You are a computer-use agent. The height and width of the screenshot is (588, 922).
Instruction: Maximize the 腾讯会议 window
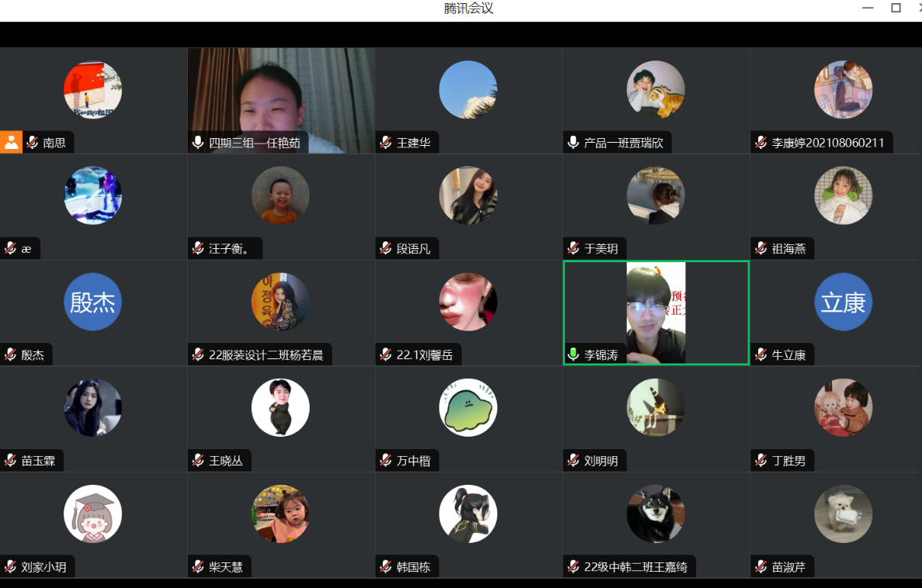(896, 9)
